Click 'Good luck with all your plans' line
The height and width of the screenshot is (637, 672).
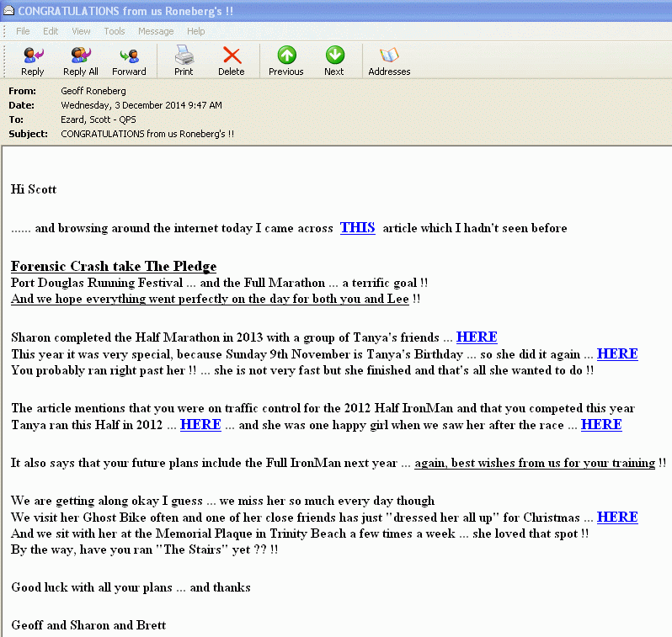(x=131, y=587)
